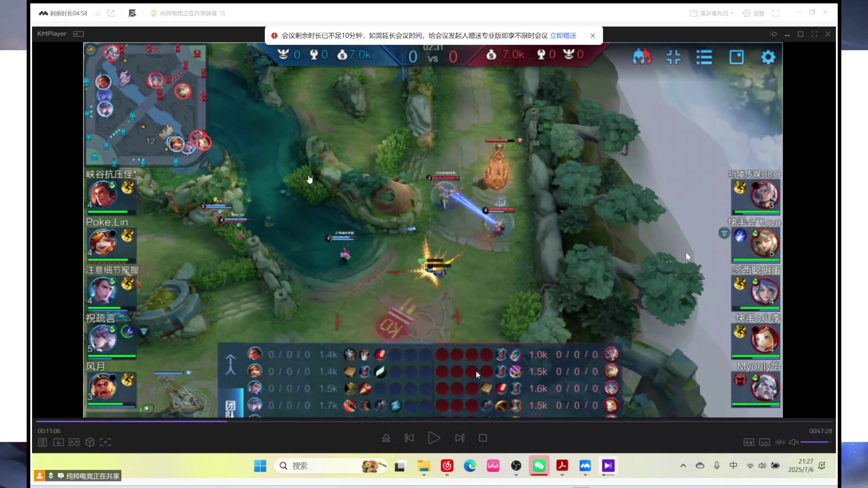
Task: Select player Myonly怡 hero portrait
Action: (764, 387)
